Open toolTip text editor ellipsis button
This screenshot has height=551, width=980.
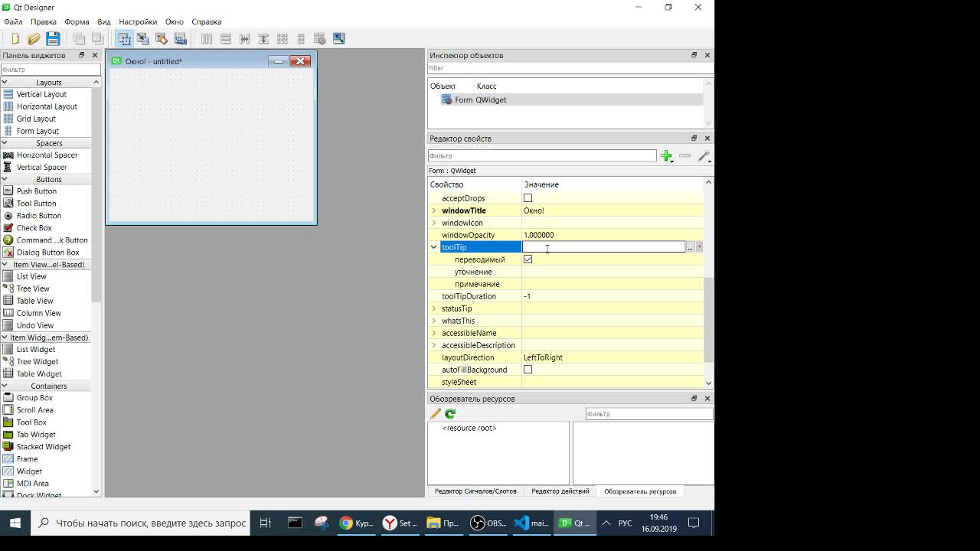tap(690, 247)
